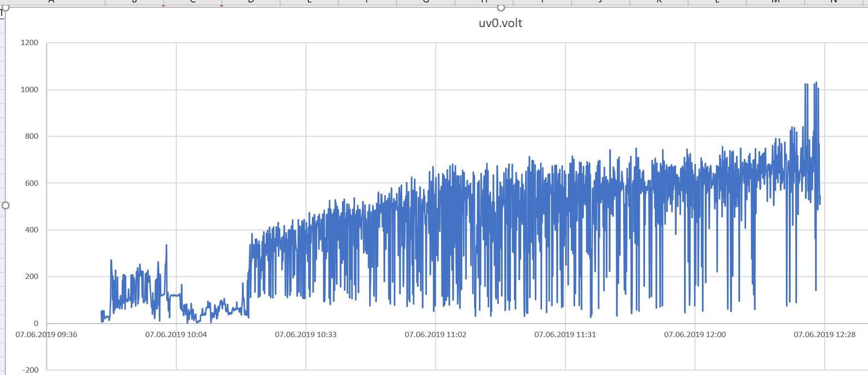Click the 07.06.2019 11:31 axis label
868x375 pixels.
[565, 335]
